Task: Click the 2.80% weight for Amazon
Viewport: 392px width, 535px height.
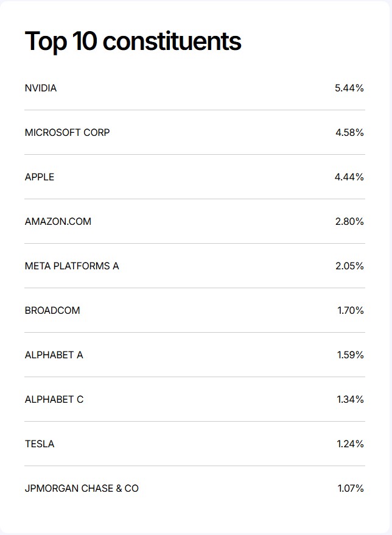Action: point(349,222)
